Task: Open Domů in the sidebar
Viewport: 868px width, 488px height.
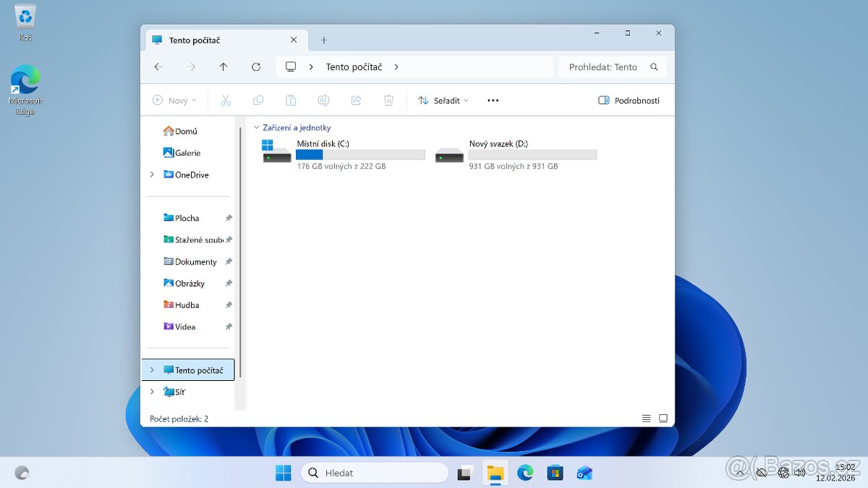Action: 186,131
